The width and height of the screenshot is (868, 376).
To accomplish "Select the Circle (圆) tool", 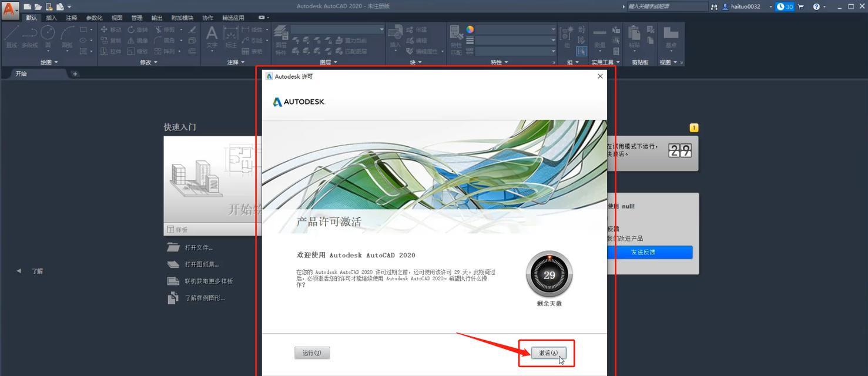I will tap(48, 37).
